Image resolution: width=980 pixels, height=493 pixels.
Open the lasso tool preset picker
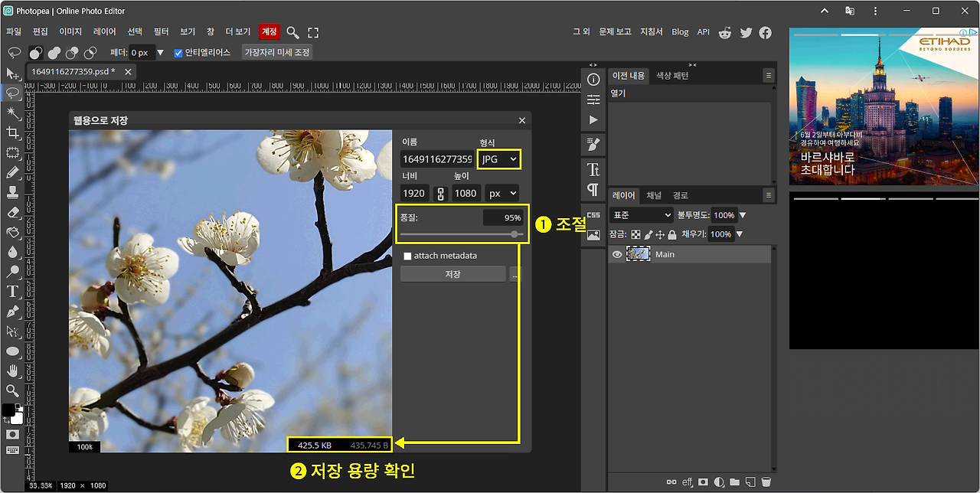pyautogui.click(x=14, y=53)
